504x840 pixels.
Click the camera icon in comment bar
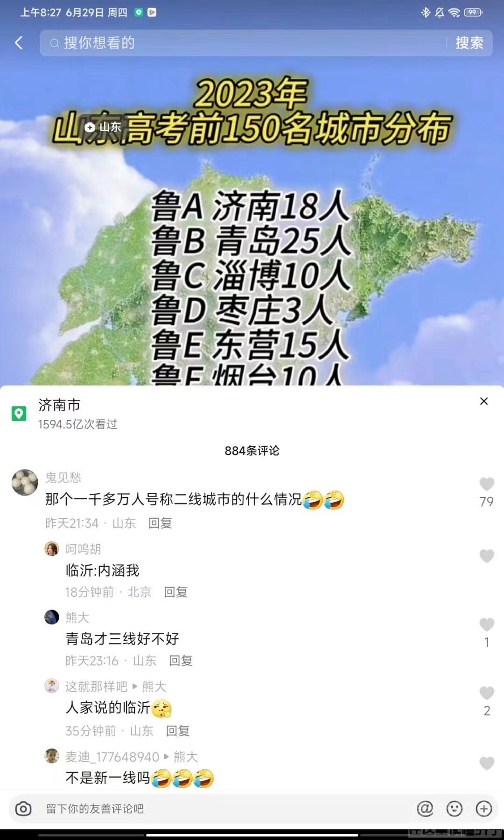pos(23,809)
